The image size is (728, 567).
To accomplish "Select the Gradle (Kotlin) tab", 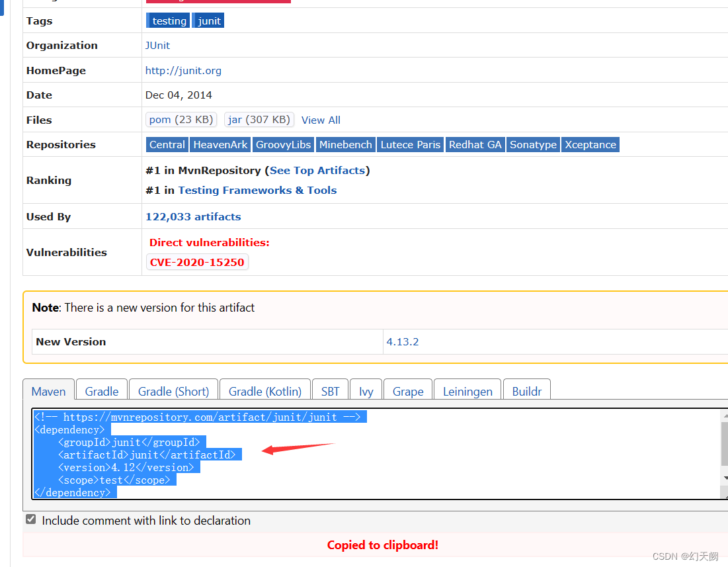I will click(x=264, y=390).
